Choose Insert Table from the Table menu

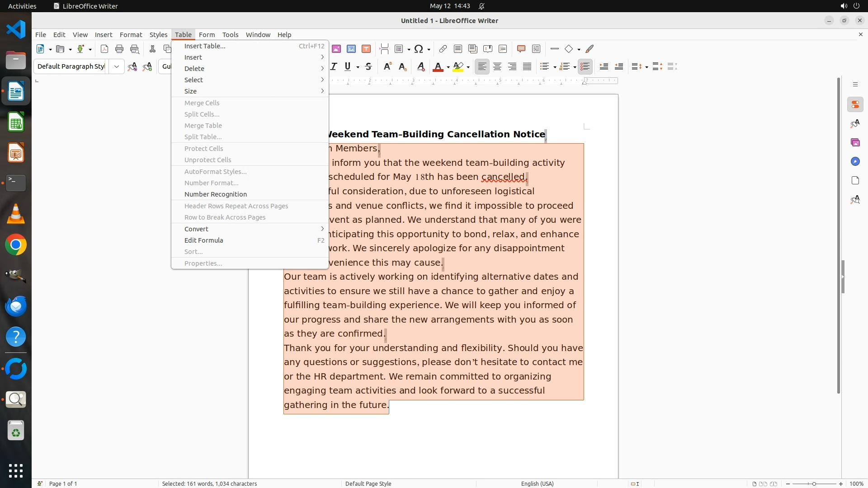(x=205, y=46)
